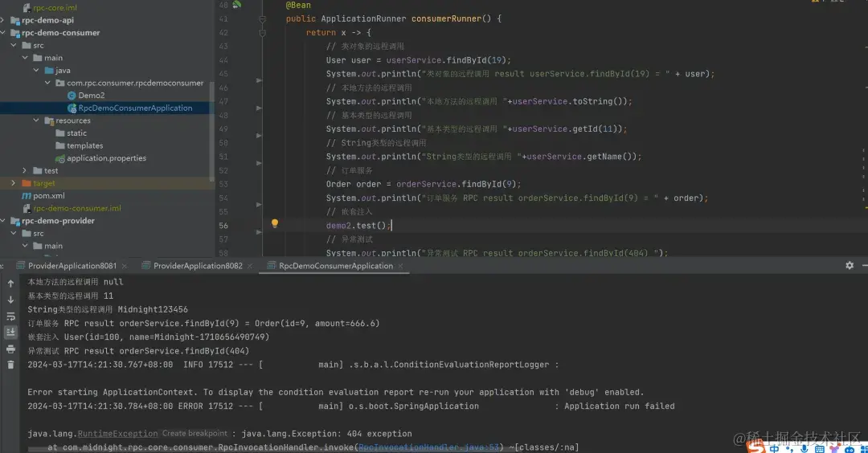
Task: Close the ProviderApplication8081 run tab
Action: tap(124, 266)
